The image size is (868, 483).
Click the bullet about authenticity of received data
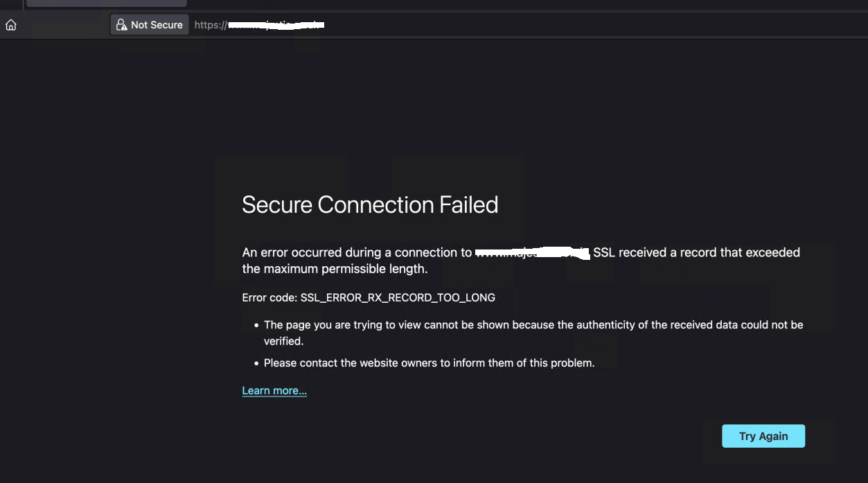[x=533, y=325]
